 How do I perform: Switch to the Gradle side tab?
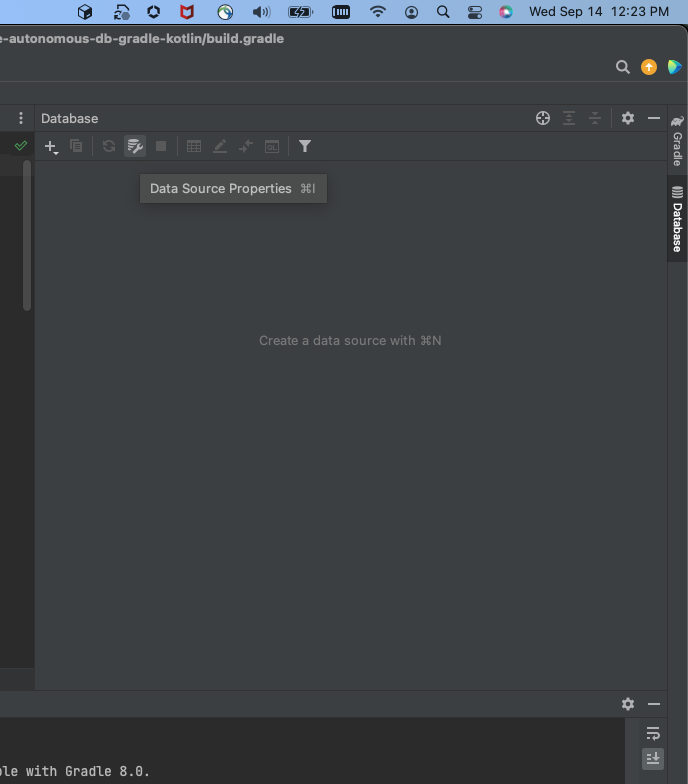pyautogui.click(x=678, y=142)
